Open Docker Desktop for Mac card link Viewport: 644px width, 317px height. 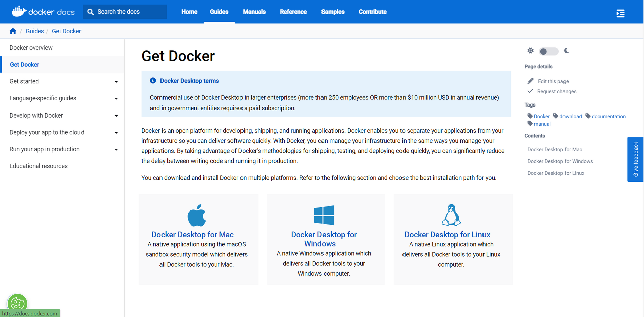click(193, 235)
